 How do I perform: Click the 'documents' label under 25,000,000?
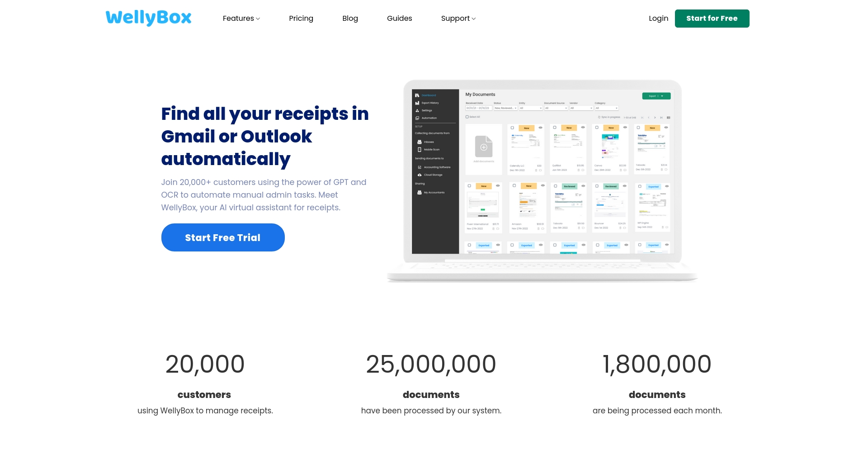tap(431, 395)
